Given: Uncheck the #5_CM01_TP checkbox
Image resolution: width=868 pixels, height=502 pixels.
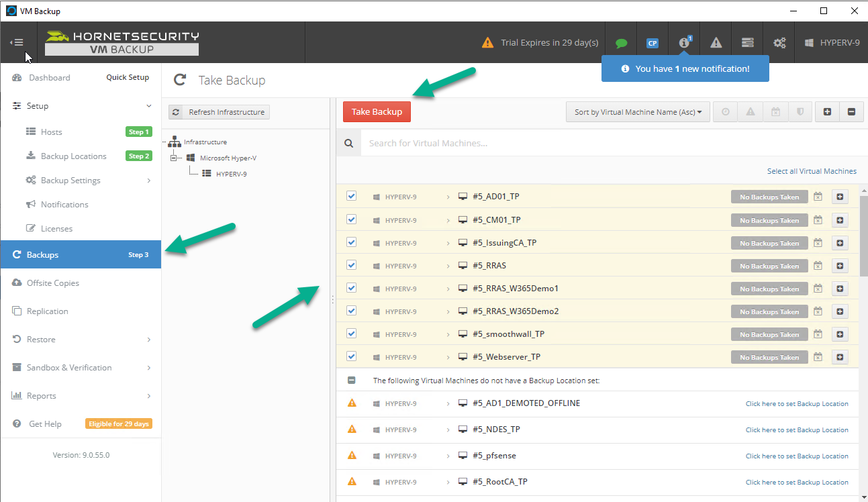Looking at the screenshot, I should (351, 219).
